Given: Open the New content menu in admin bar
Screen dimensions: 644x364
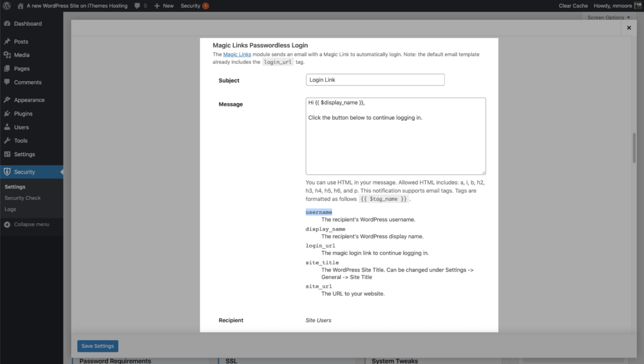Looking at the screenshot, I should (164, 6).
